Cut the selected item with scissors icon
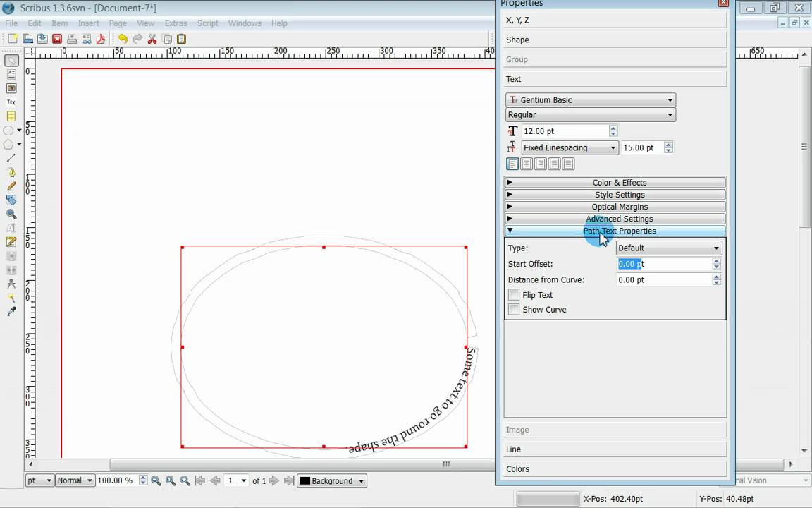The width and height of the screenshot is (812, 508). pyautogui.click(x=152, y=39)
